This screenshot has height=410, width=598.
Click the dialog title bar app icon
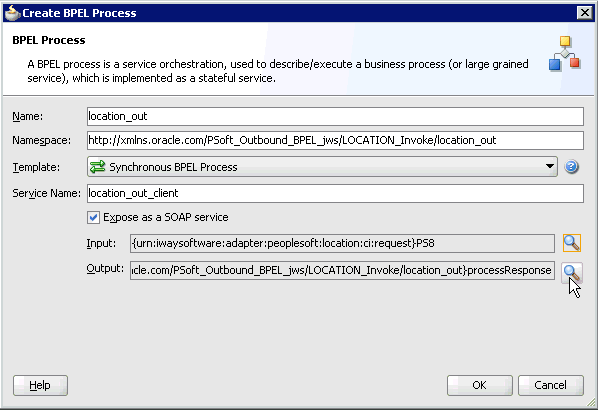point(12,13)
